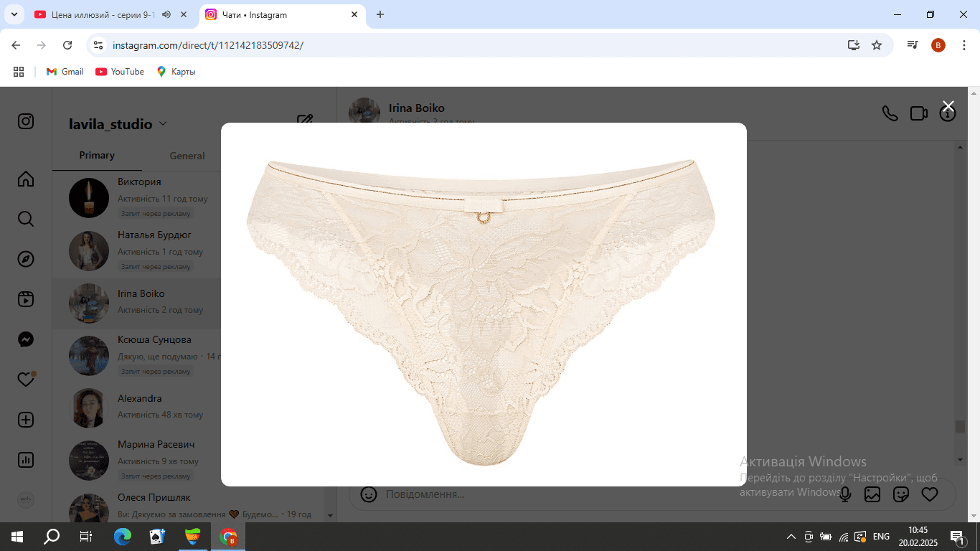The height and width of the screenshot is (551, 980).
Task: Click the Irina Boiko chat header name
Action: coord(417,108)
